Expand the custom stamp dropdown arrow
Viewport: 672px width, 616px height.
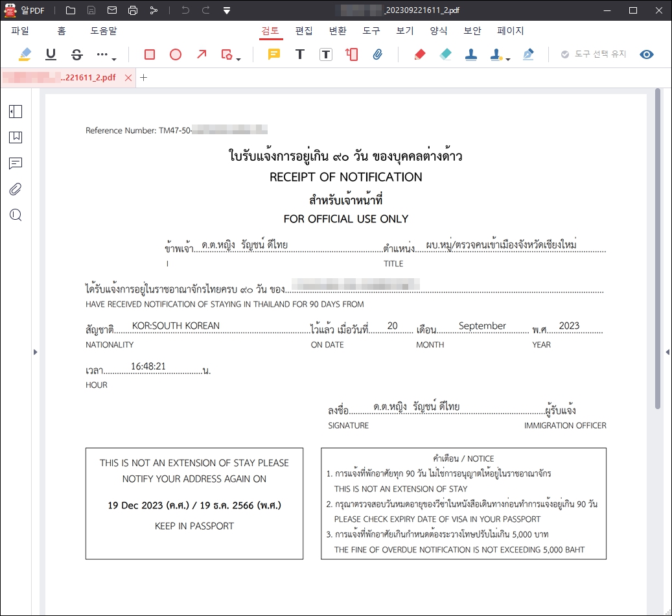click(x=508, y=59)
